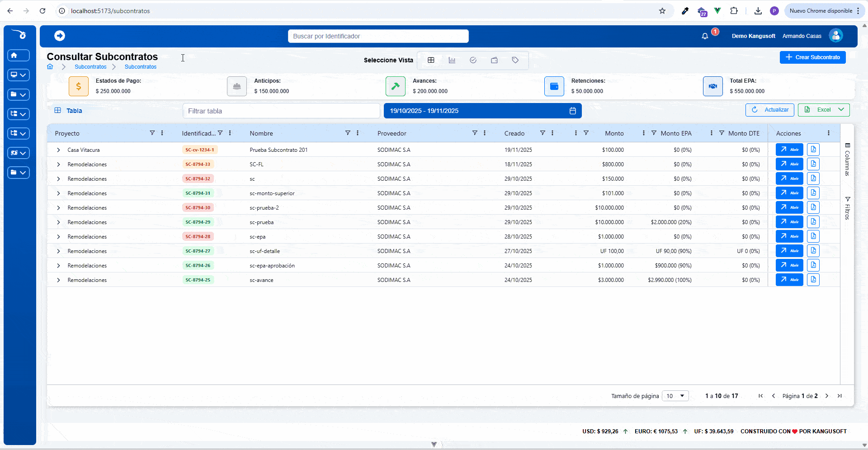
Task: Click the Chrome address bar
Action: click(x=357, y=11)
